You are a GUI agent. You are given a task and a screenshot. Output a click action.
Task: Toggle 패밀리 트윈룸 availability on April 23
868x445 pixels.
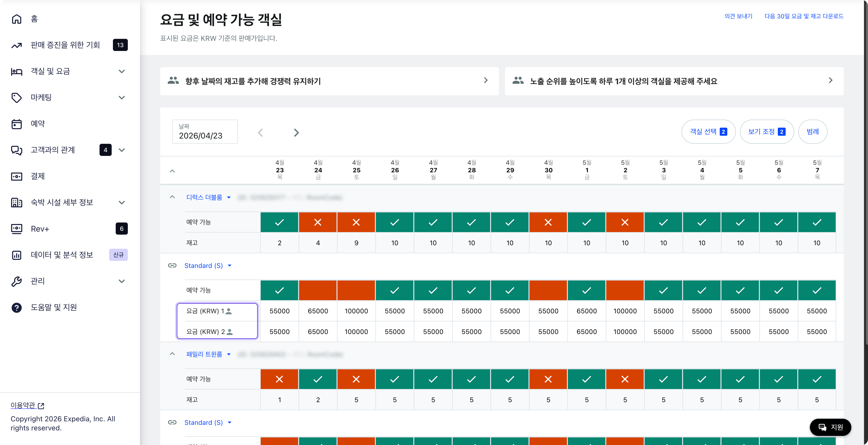[x=279, y=379]
